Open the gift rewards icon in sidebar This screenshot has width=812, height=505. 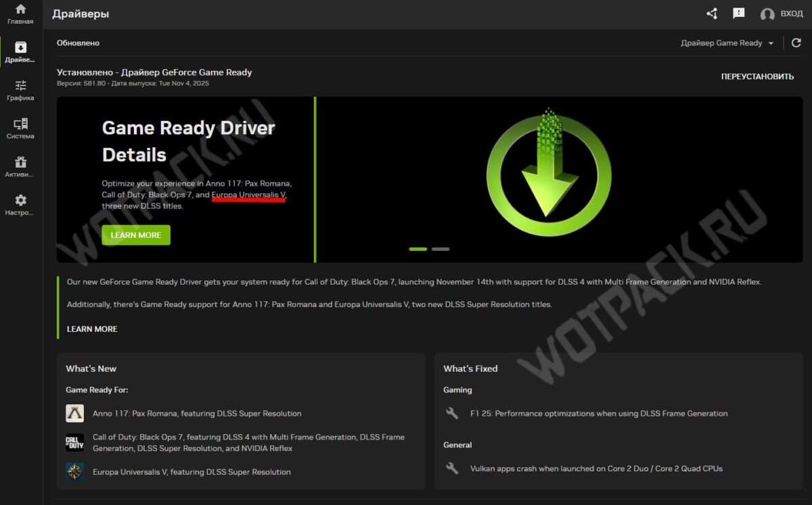click(x=20, y=162)
